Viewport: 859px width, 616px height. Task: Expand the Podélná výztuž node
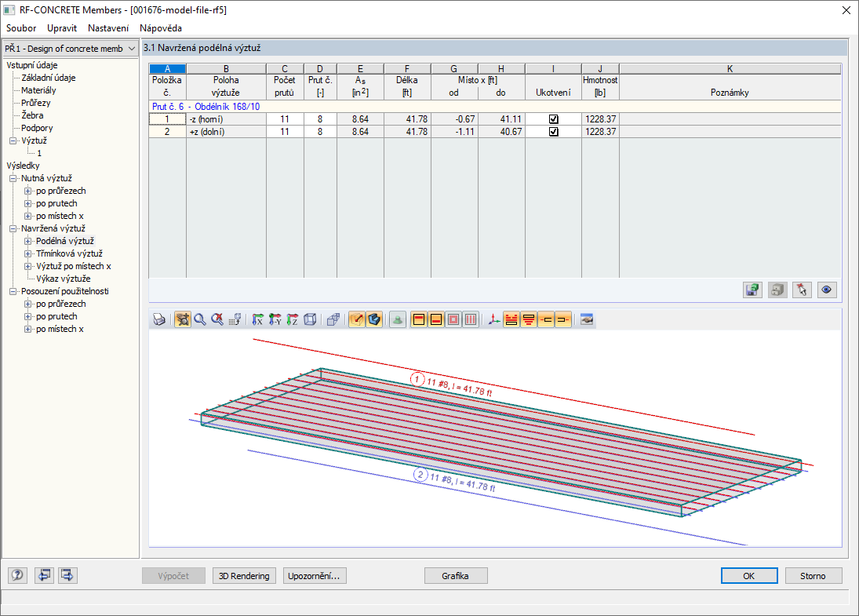[x=27, y=241]
